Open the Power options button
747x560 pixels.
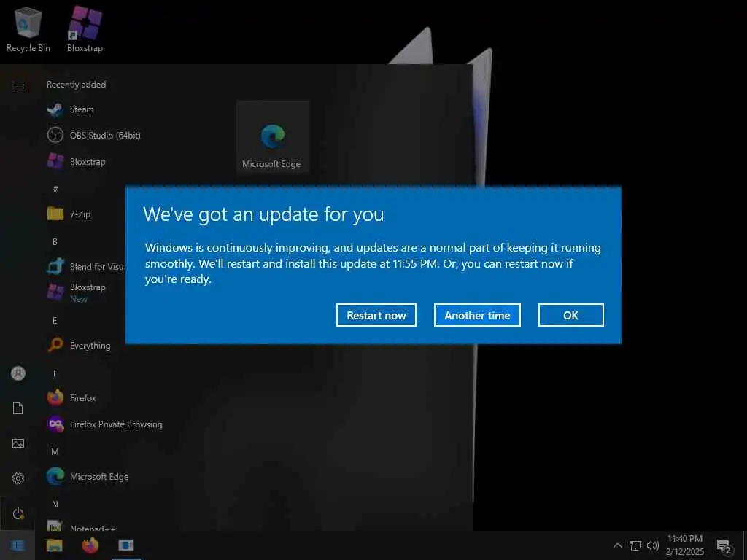(x=18, y=513)
